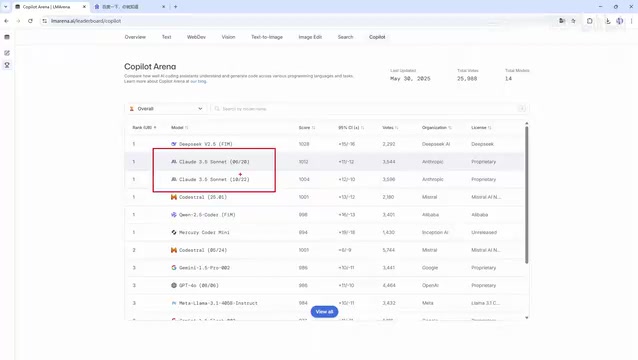Click the View all button
The image size is (638, 360).
click(x=324, y=312)
